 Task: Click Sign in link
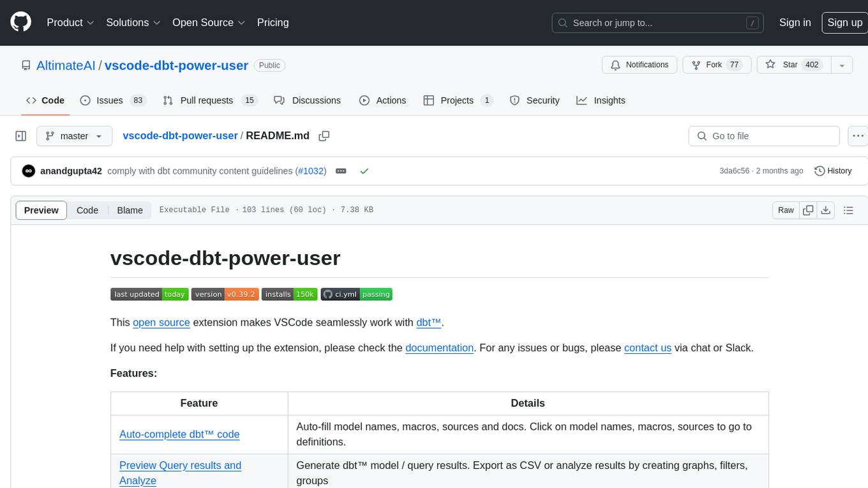795,22
